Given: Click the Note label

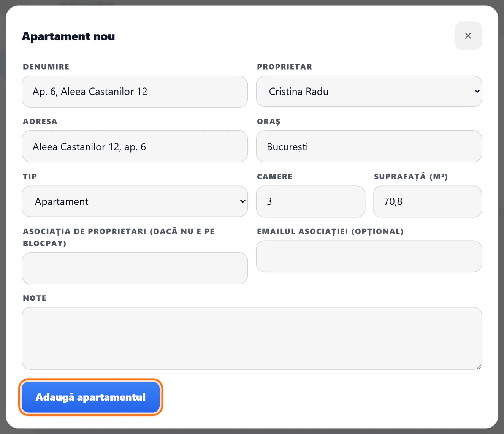Looking at the screenshot, I should coord(35,298).
